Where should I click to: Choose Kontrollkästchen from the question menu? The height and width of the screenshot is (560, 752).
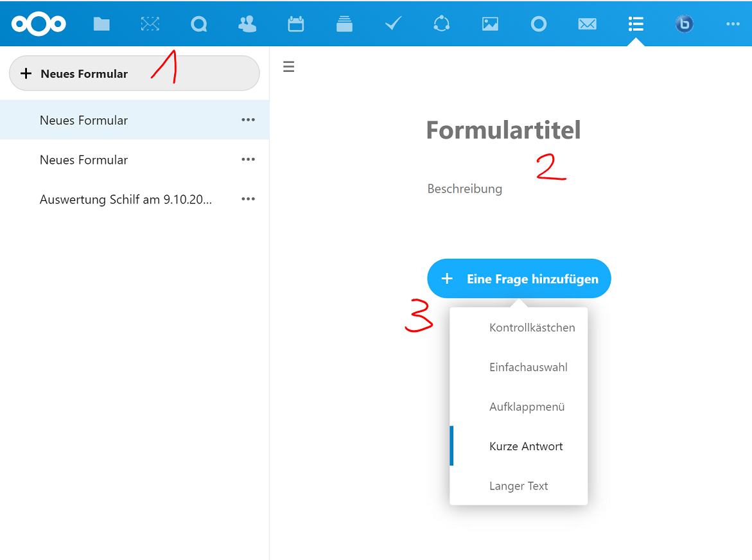(532, 328)
